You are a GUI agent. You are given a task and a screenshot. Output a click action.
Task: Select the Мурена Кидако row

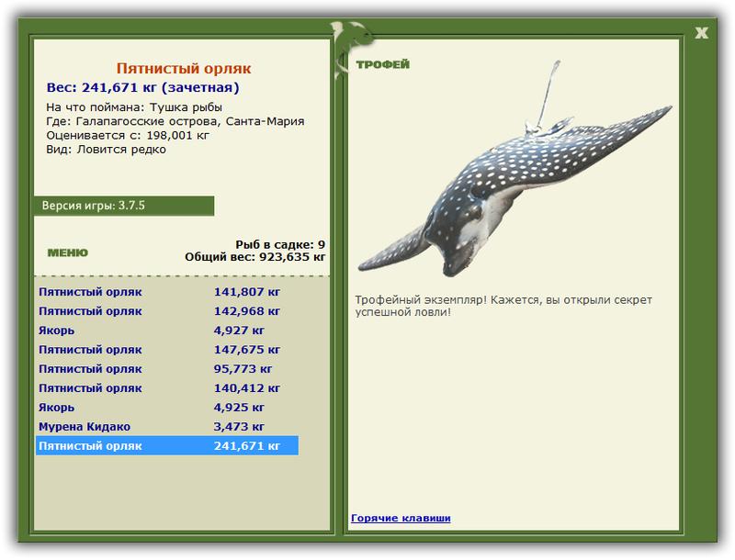click(167, 426)
